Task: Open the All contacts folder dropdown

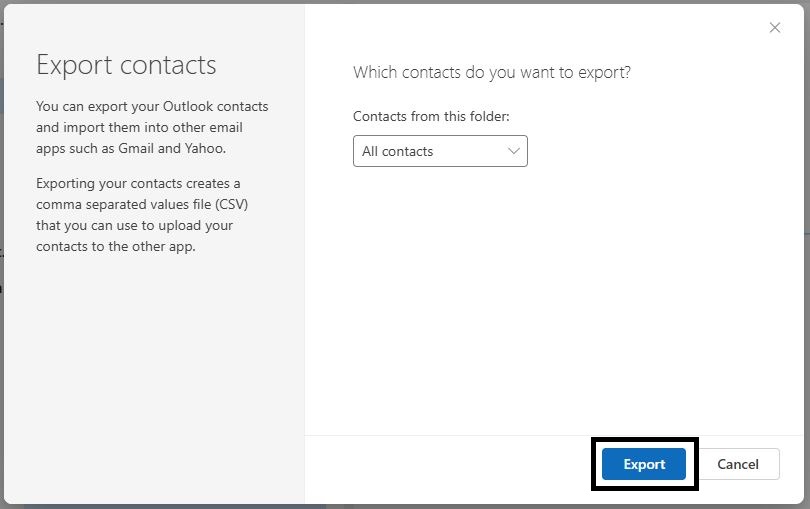Action: click(x=440, y=151)
